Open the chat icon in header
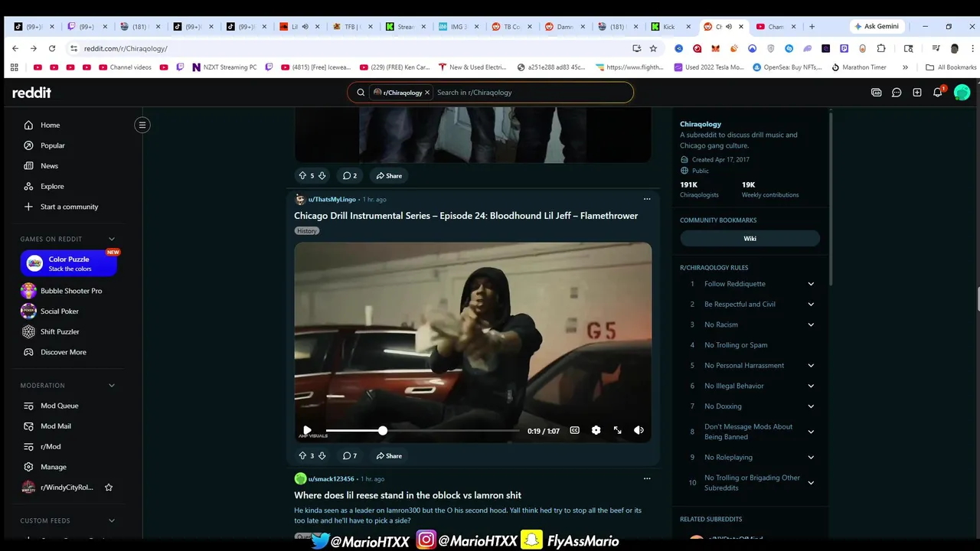Viewport: 980px width, 551px height. (x=897, y=93)
